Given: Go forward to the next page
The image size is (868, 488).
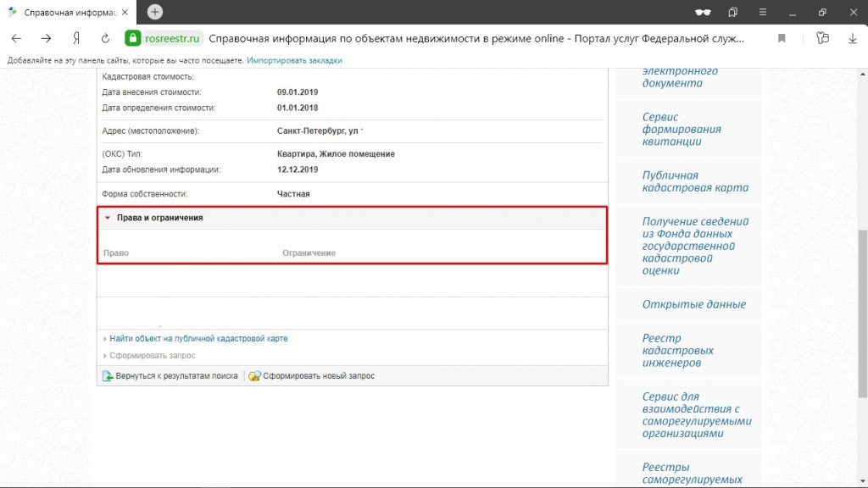Looking at the screenshot, I should click(x=46, y=38).
